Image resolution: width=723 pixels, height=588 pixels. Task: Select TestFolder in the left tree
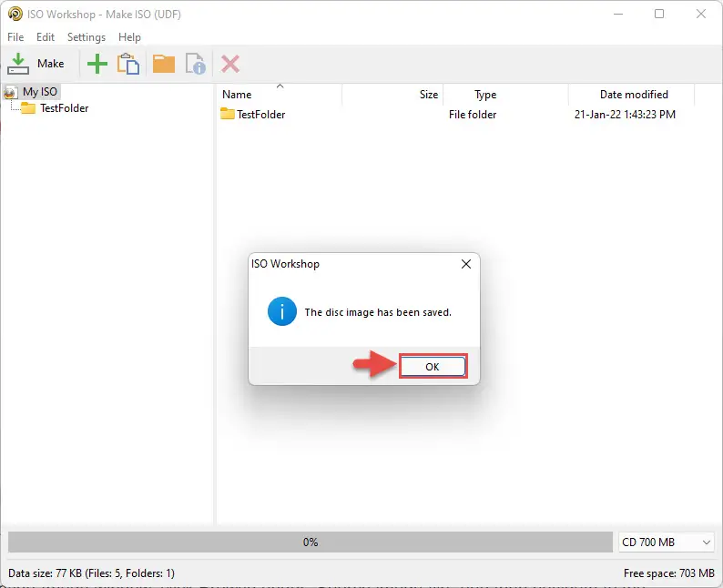tap(64, 108)
